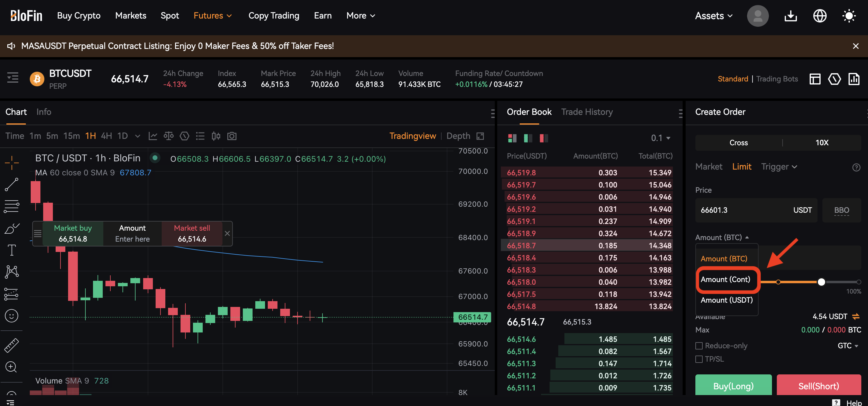Change the 10X leverage setting

tap(821, 143)
